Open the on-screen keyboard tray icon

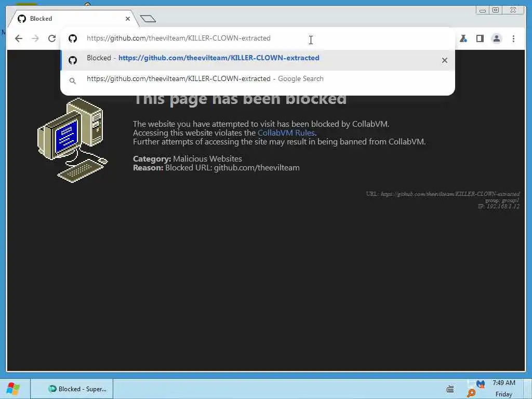[450, 389]
